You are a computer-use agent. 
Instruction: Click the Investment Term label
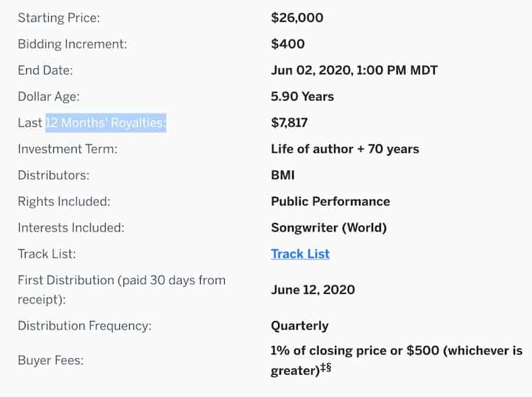coord(67,149)
